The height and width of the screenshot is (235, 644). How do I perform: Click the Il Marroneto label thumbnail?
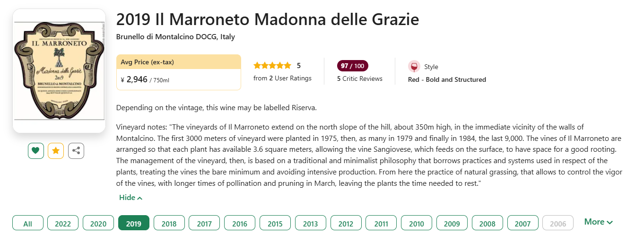tap(59, 71)
